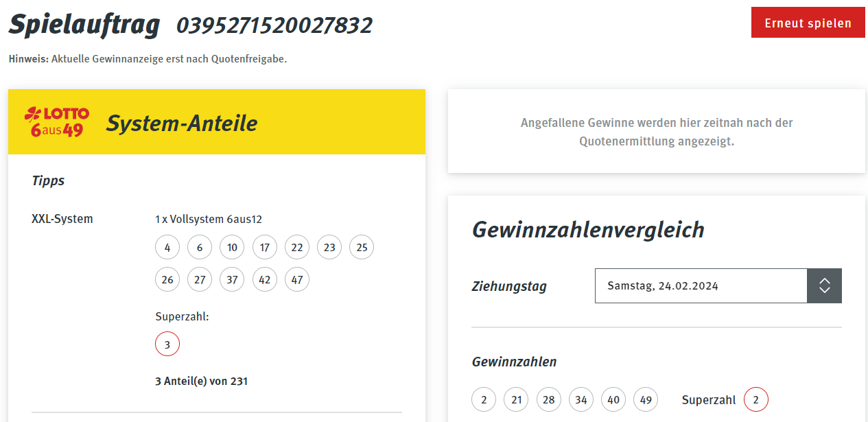Click tip number 6 ball

point(200,247)
